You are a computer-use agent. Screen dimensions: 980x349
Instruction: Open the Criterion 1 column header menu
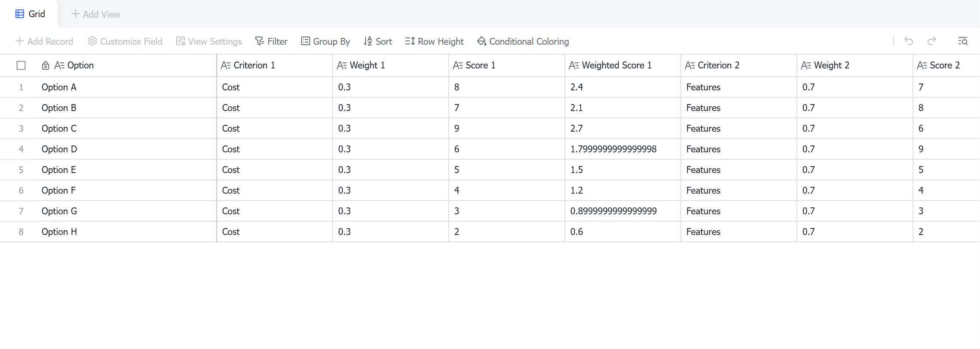pyautogui.click(x=275, y=65)
